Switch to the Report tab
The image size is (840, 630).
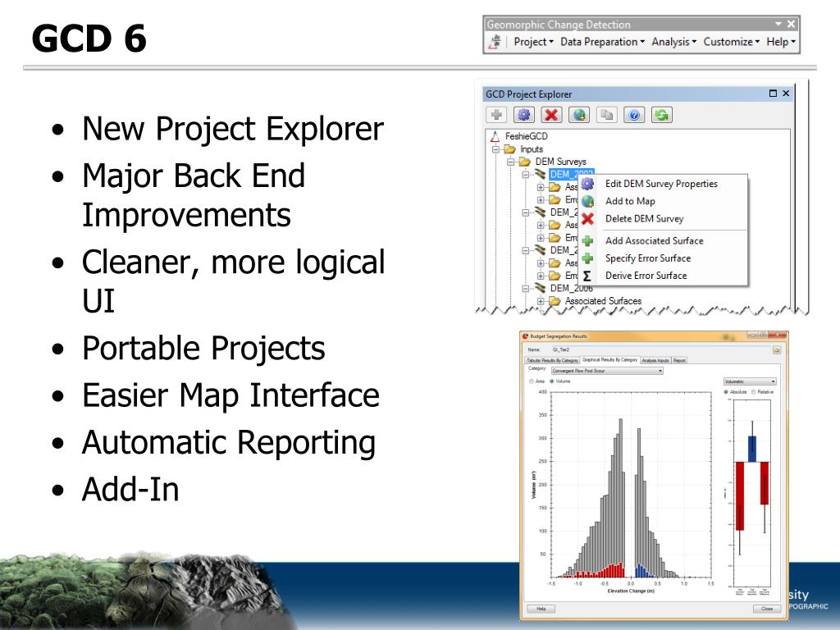tap(679, 361)
